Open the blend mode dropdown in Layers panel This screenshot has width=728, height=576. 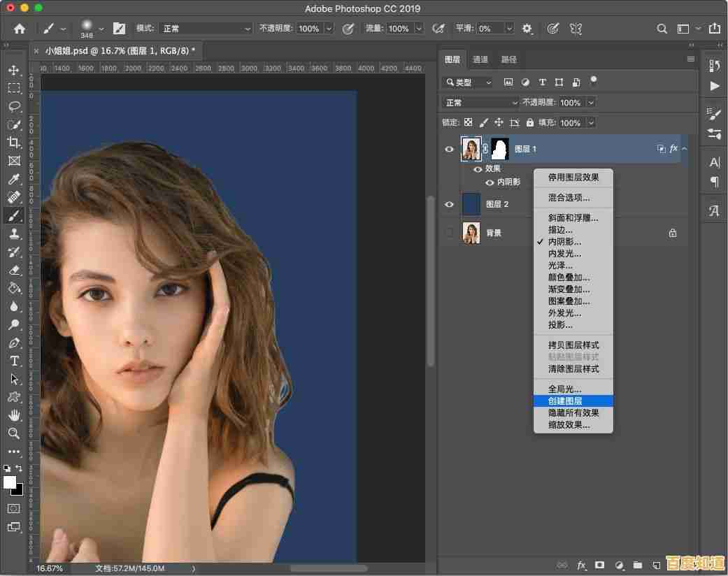tap(480, 102)
